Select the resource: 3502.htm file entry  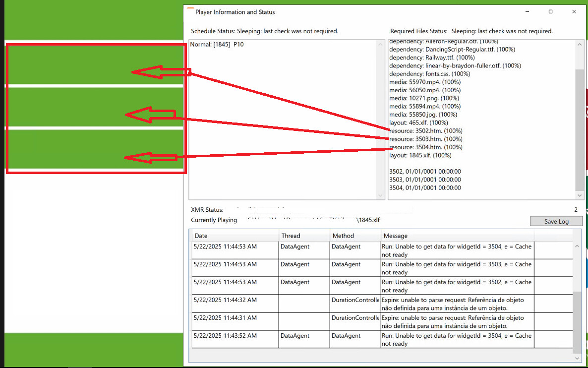point(425,130)
